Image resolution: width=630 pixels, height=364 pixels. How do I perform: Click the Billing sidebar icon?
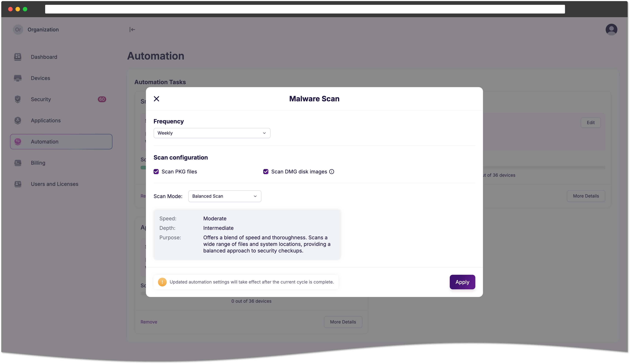[x=18, y=162]
